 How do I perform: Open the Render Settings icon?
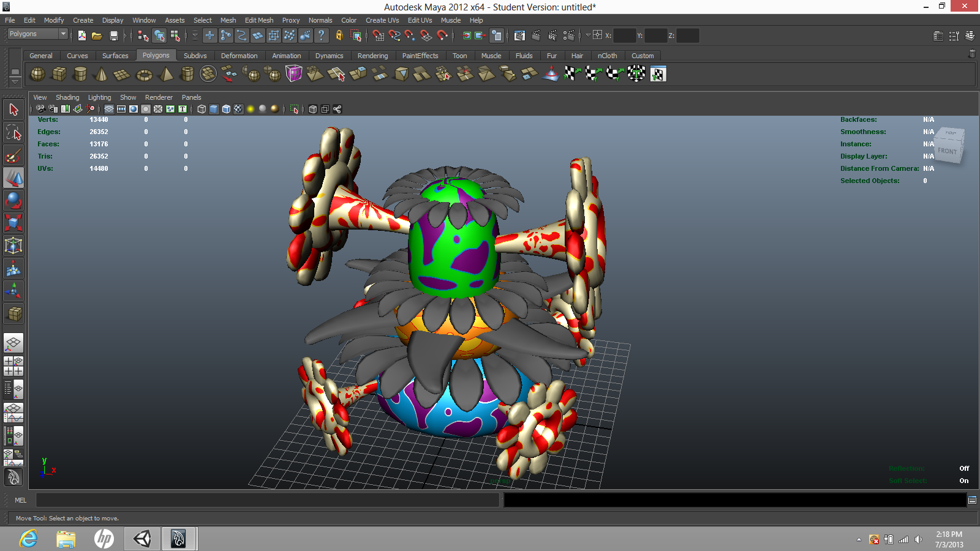coord(569,36)
